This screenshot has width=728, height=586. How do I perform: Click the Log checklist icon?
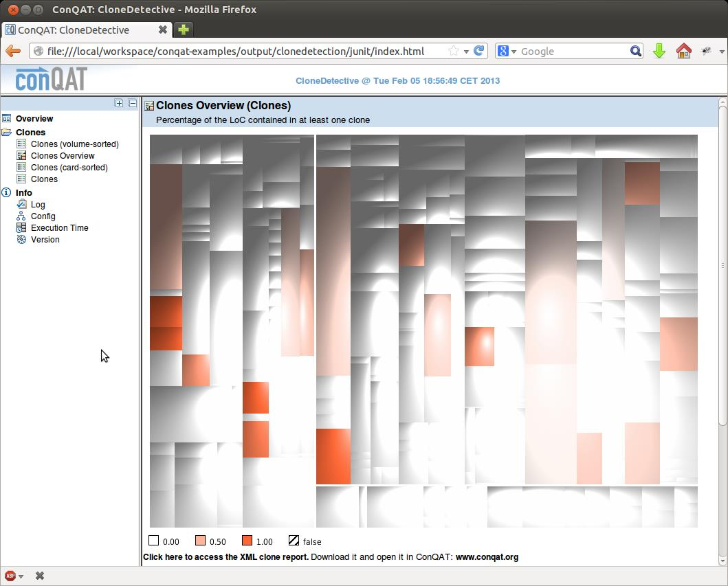click(21, 204)
